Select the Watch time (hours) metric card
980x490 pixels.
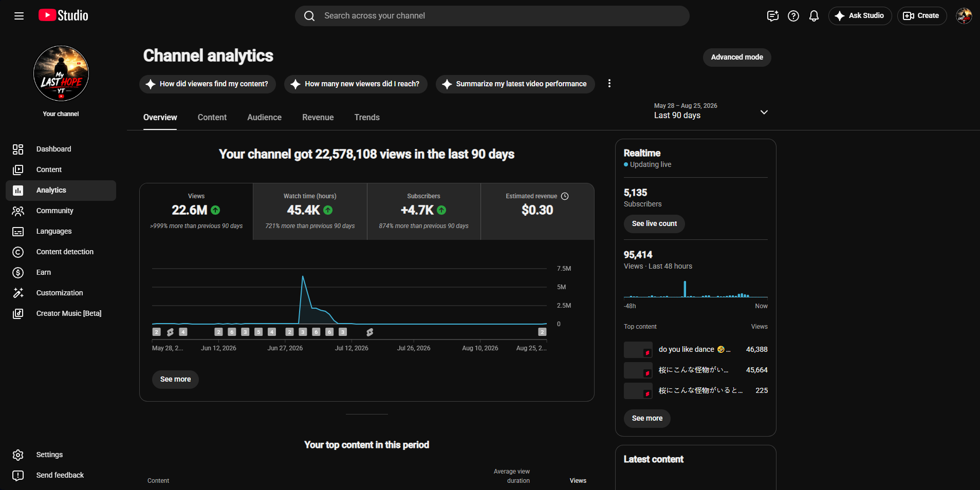point(310,212)
